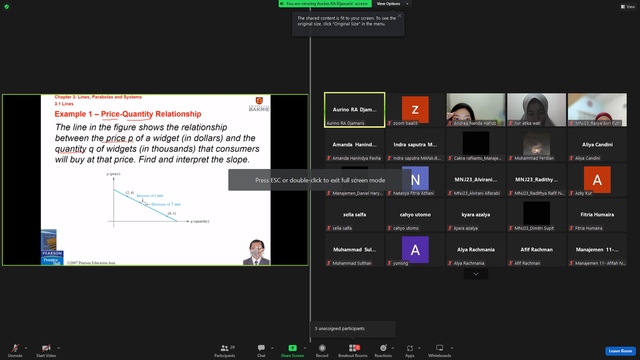Select Aurino RA Djamaris video tile

354,110
